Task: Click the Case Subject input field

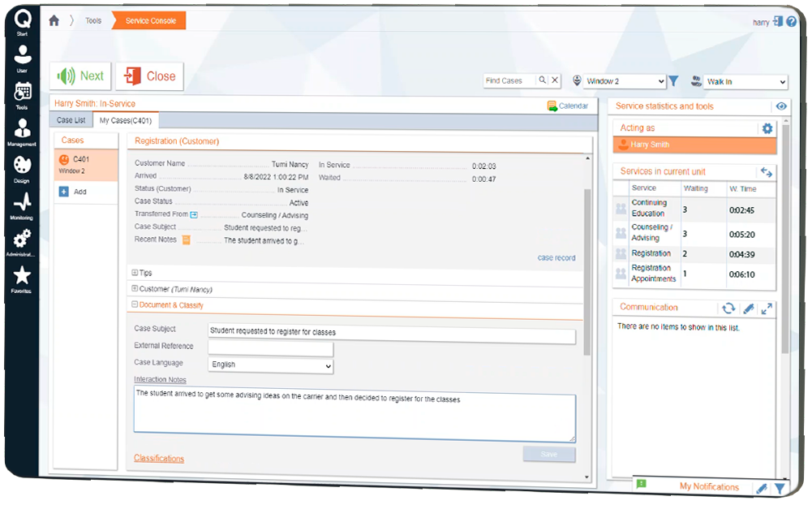Action: 391,331
